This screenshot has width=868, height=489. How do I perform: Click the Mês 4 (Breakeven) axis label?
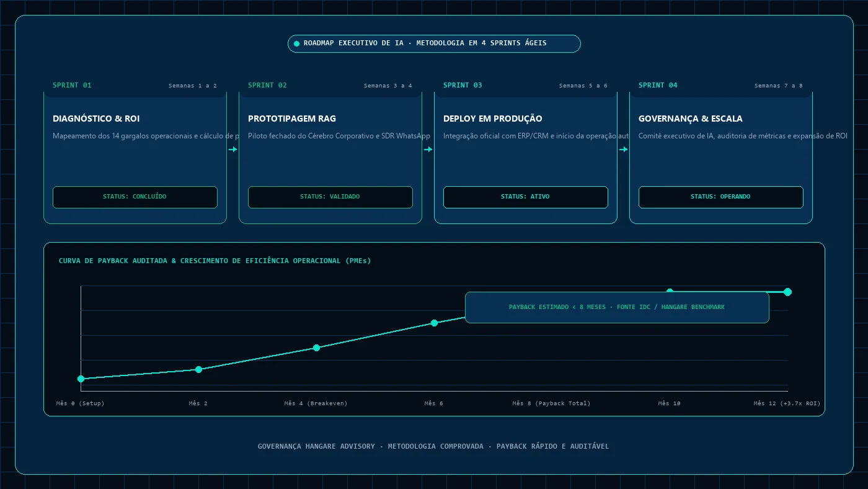pyautogui.click(x=316, y=403)
